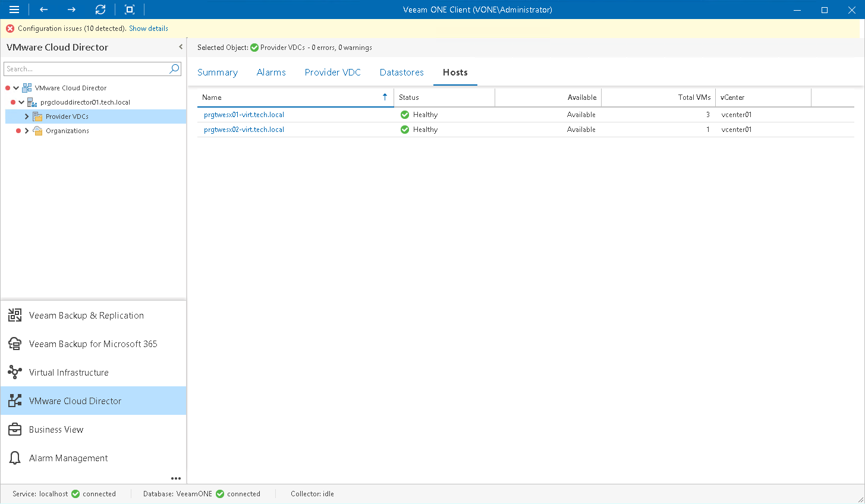
Task: Open the navigation pane options ellipsis
Action: tap(176, 478)
